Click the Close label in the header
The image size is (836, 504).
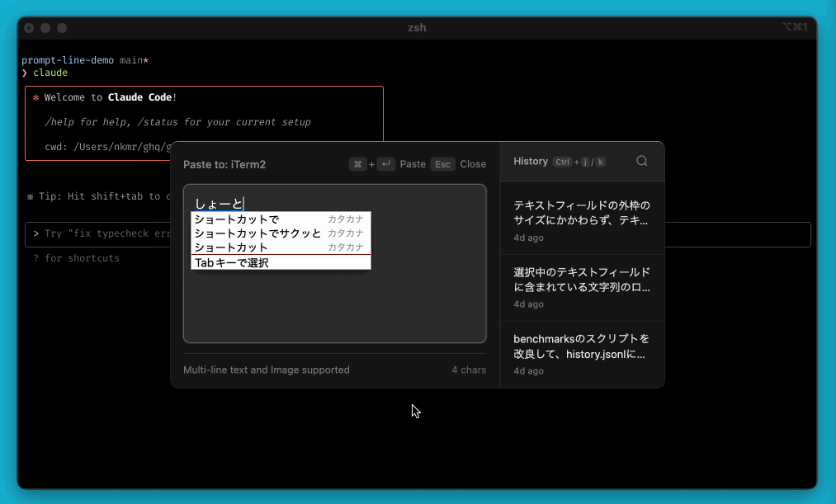click(473, 163)
